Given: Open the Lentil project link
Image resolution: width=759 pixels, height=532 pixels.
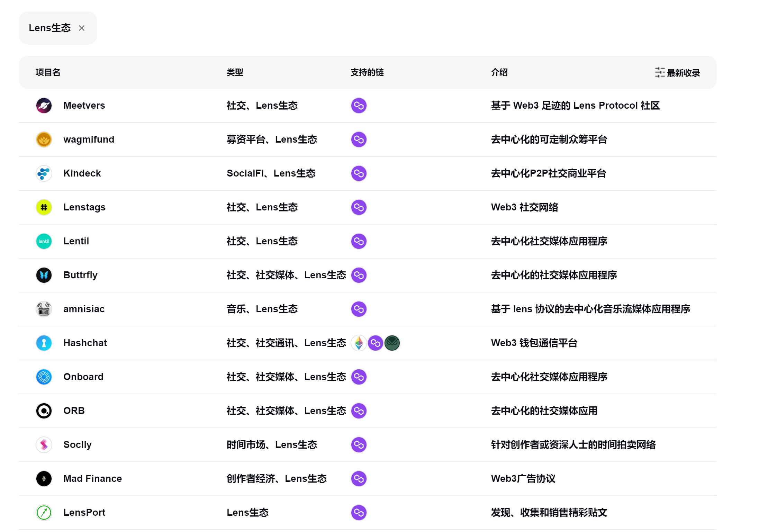Looking at the screenshot, I should 76,241.
